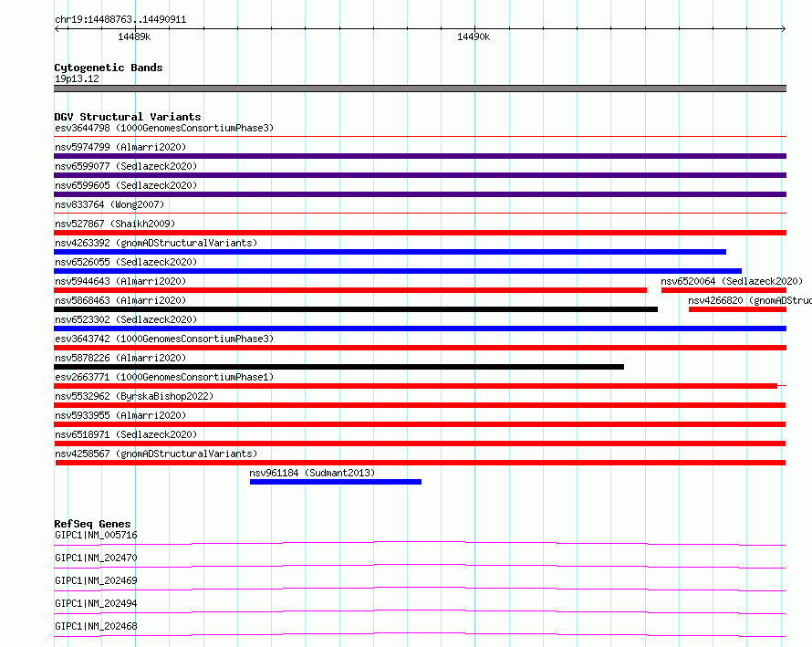Open the nsv6526055 (Sedlazeck2020) label
The height and width of the screenshot is (647, 812).
(x=126, y=262)
